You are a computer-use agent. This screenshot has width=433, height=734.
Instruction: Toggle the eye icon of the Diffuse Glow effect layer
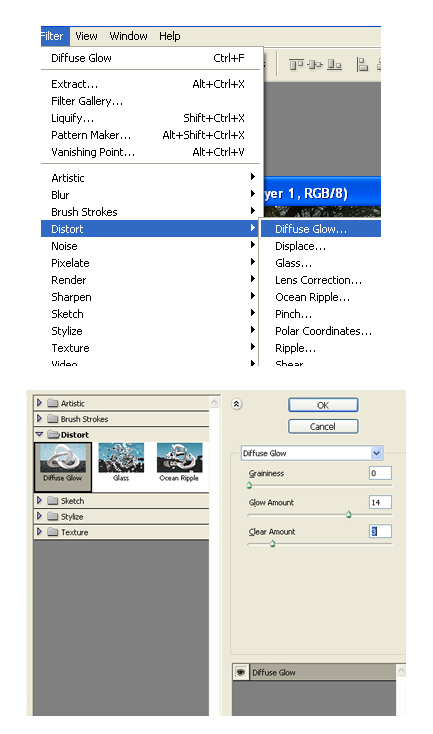(x=241, y=672)
